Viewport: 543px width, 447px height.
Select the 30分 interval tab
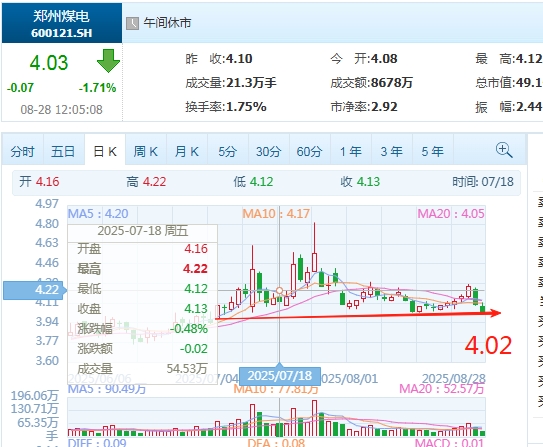pos(268,152)
